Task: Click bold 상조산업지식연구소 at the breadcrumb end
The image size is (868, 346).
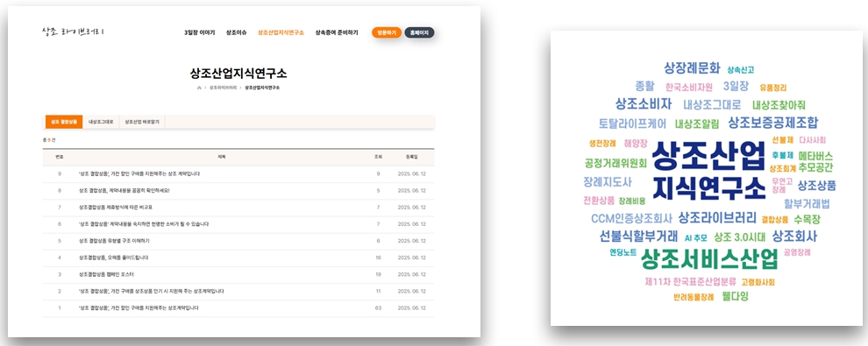Action: (x=262, y=88)
